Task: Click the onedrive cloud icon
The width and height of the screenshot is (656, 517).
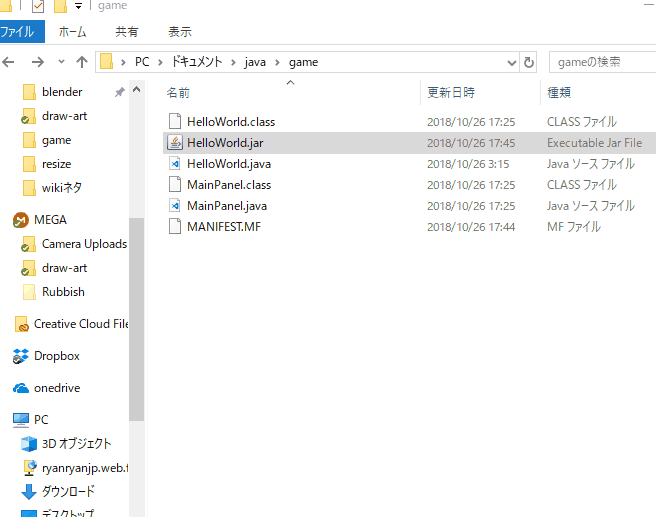Action: (x=21, y=388)
